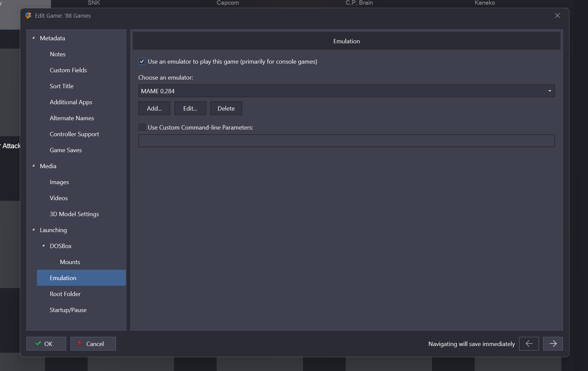
Task: Click the Edit... emulator button
Action: (190, 109)
